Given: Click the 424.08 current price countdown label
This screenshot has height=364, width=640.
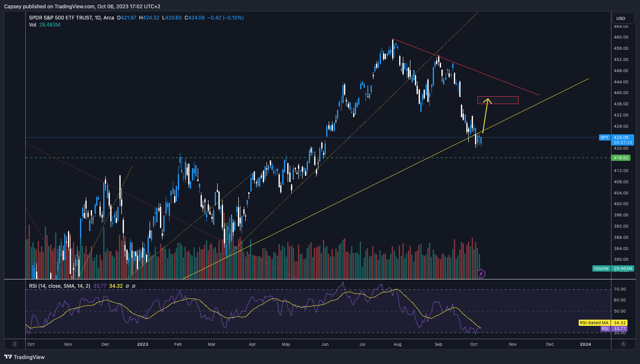Looking at the screenshot, I should click(623, 140).
